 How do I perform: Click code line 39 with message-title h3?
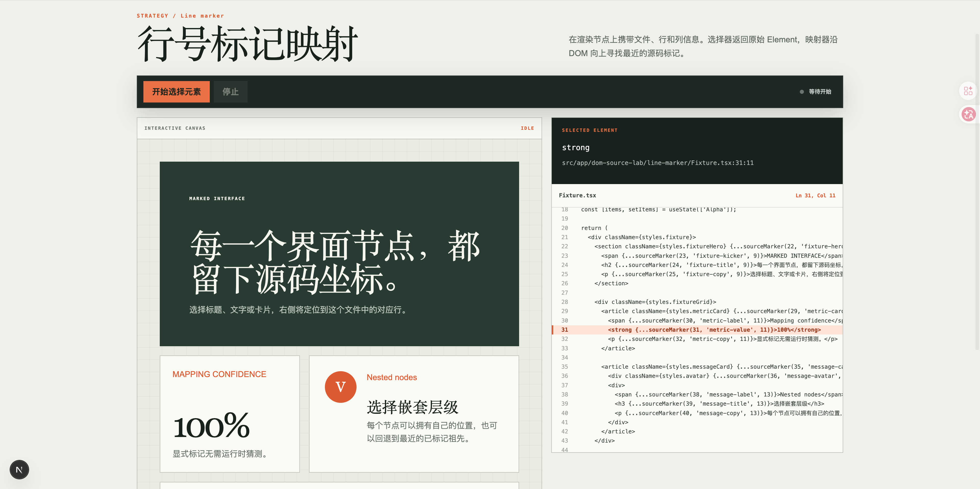[x=697, y=404]
